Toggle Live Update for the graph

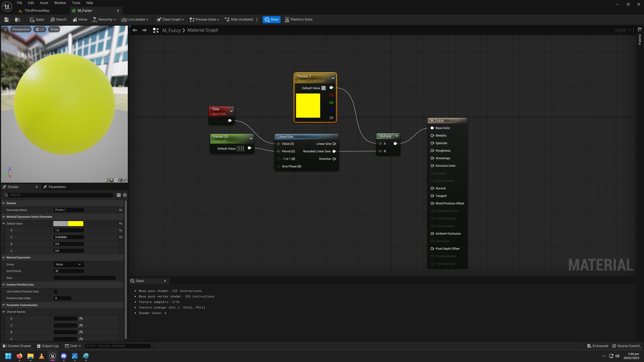click(135, 19)
